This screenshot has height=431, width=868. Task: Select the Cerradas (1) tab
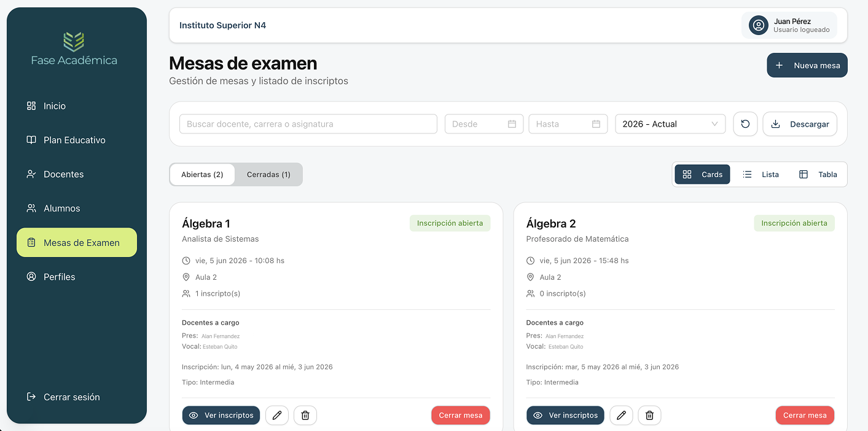click(x=268, y=174)
